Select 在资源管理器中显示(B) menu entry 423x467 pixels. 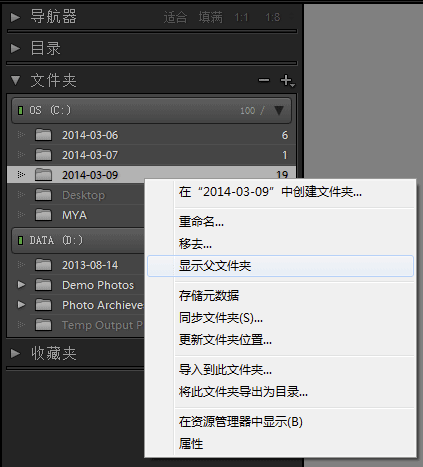(240, 422)
